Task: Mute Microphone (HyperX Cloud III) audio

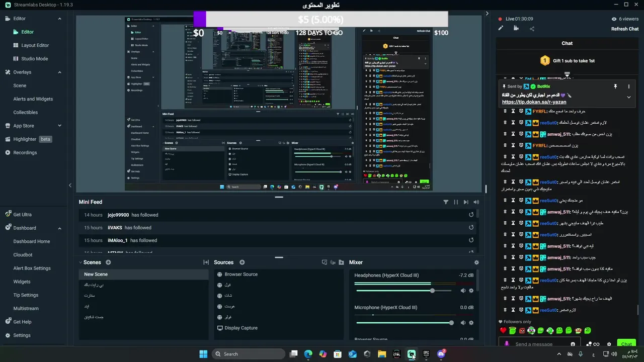Action: click(463, 323)
